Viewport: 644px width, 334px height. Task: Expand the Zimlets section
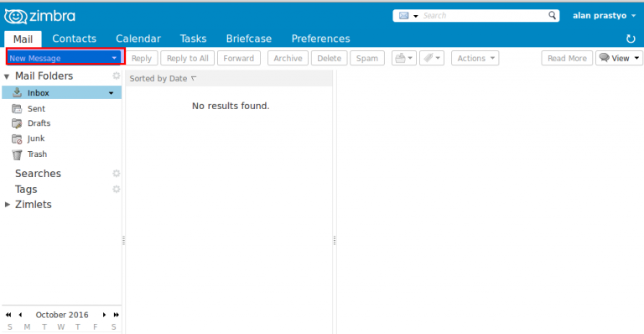click(7, 204)
